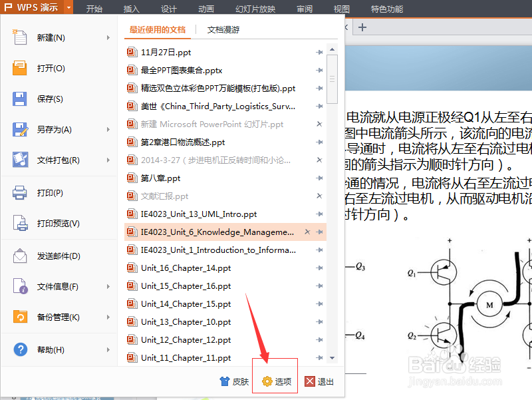
Task: Click the 退出 button
Action: click(319, 381)
